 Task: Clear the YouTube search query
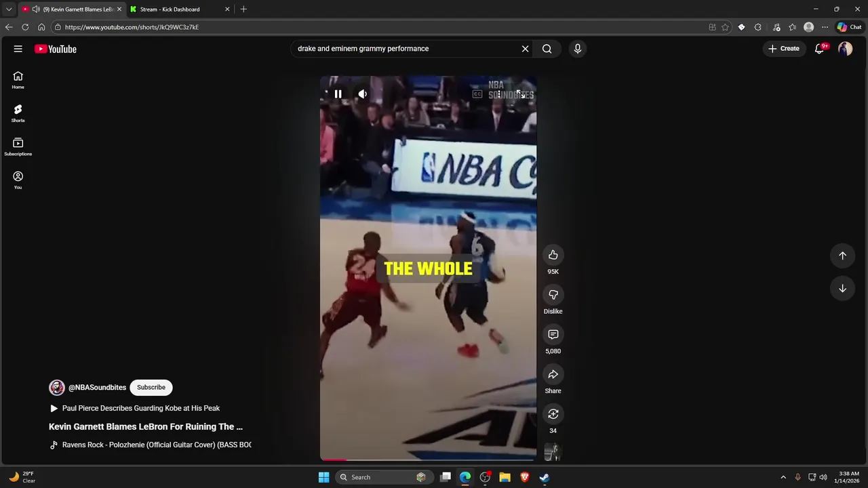click(x=525, y=49)
